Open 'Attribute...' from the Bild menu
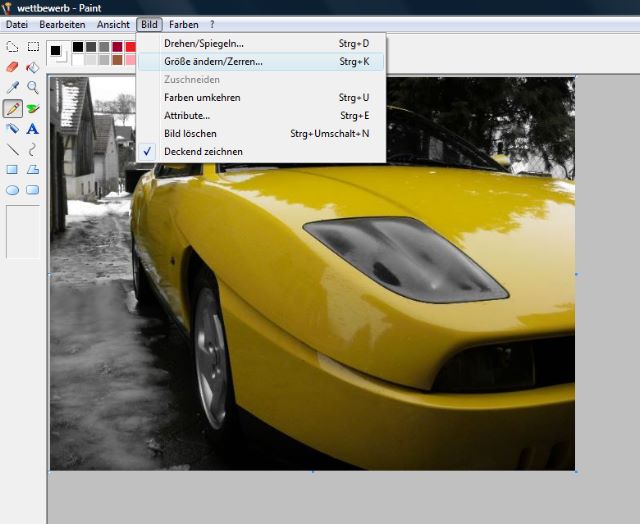The image size is (640, 524). [187, 115]
